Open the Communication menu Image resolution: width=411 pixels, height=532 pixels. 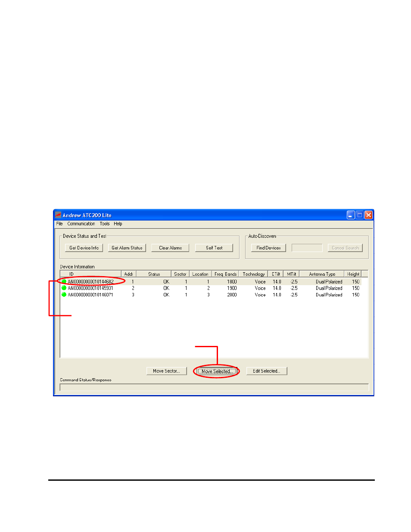point(81,224)
